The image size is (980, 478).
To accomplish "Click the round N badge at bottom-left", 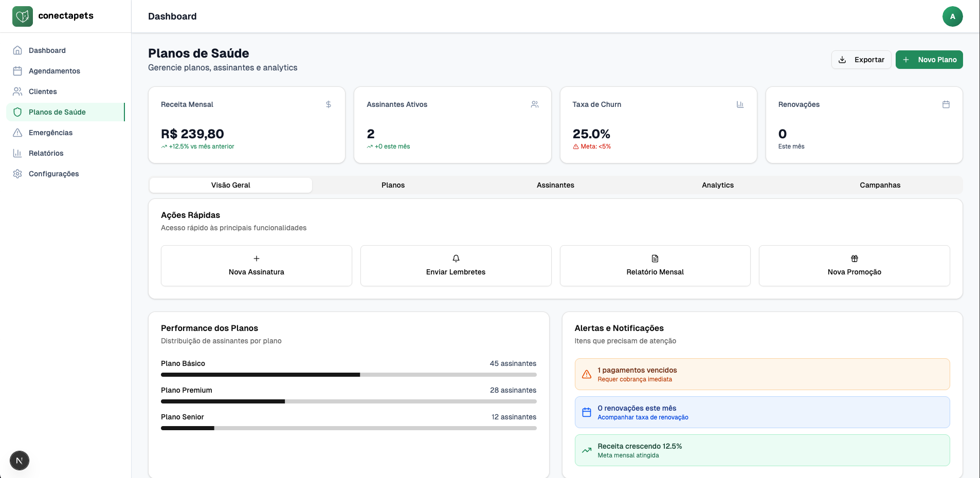I will [x=20, y=461].
